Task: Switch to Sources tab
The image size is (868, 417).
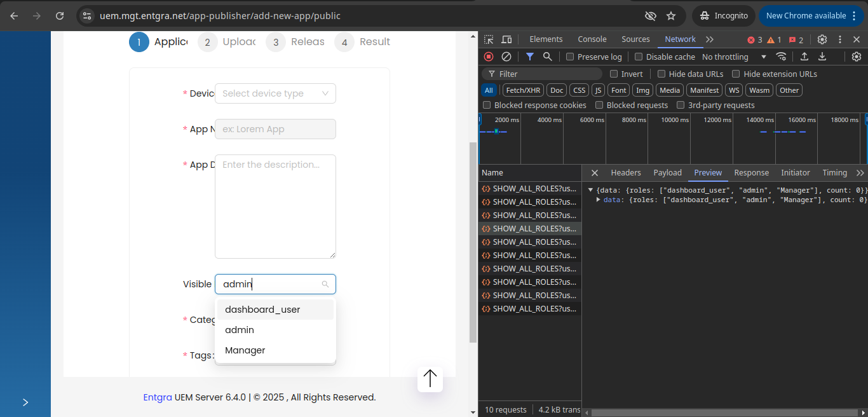Action: click(635, 39)
